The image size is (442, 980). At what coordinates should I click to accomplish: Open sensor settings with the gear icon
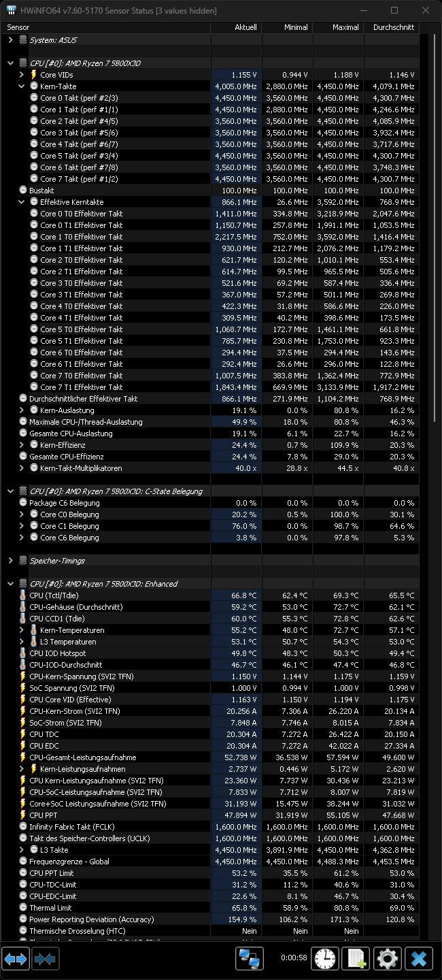click(387, 958)
